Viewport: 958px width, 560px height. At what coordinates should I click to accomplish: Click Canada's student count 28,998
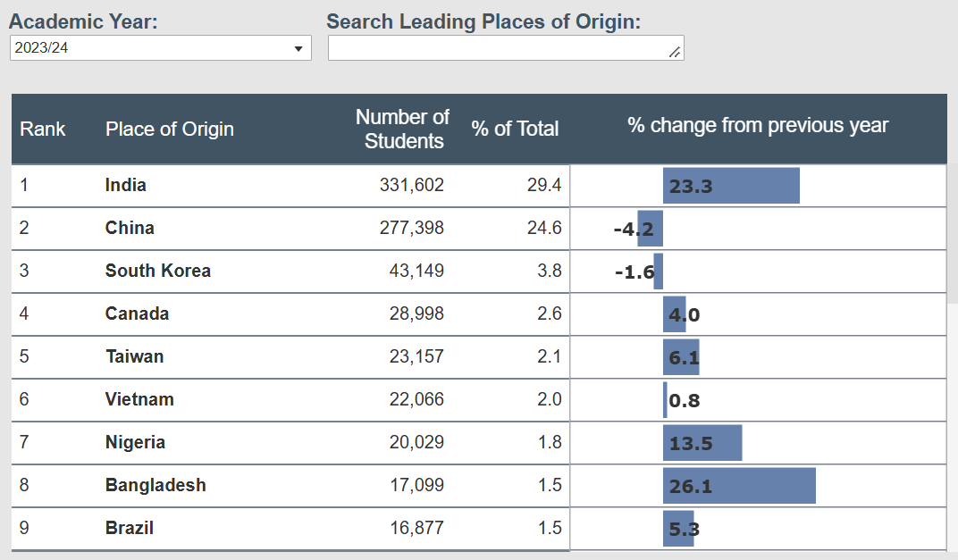point(416,313)
